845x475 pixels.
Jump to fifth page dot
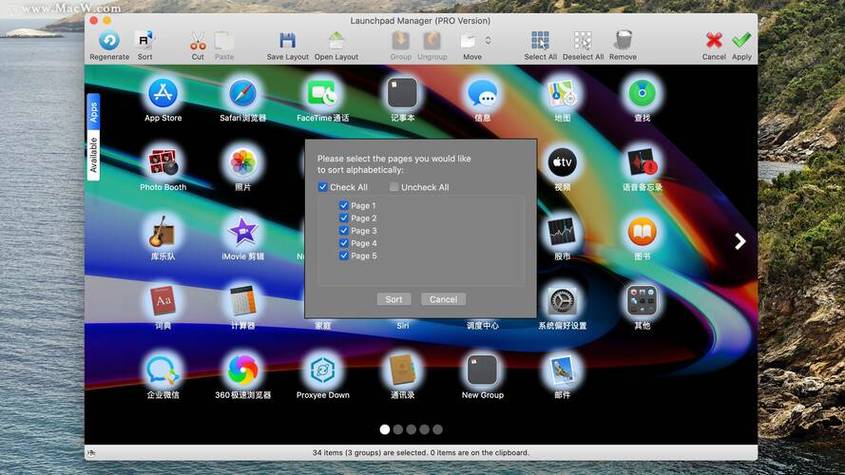438,430
